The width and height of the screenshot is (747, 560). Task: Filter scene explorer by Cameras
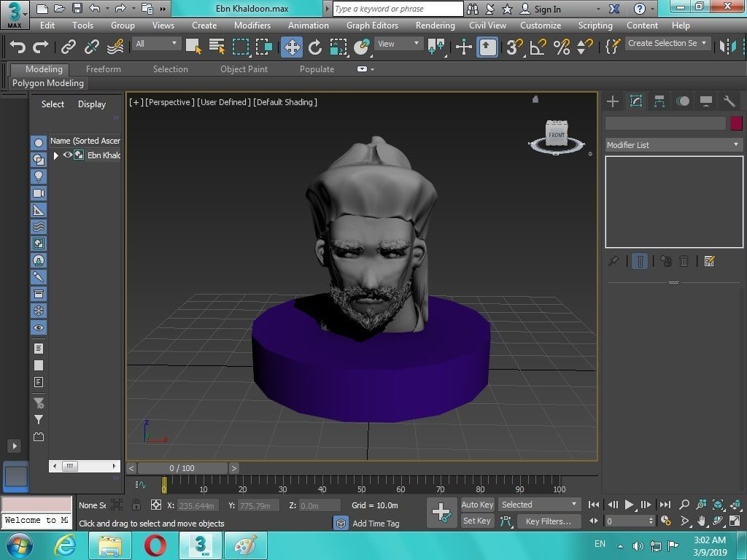coord(39,192)
